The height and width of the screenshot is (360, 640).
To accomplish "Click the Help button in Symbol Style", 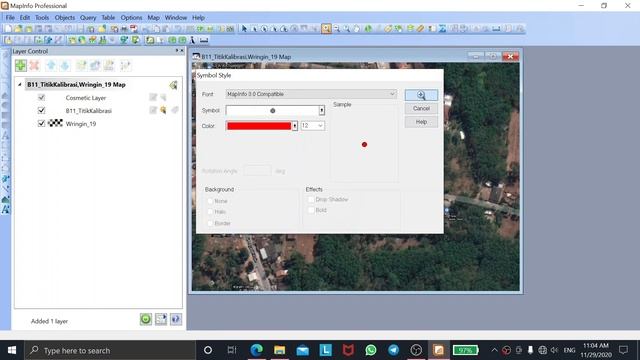I will (421, 122).
